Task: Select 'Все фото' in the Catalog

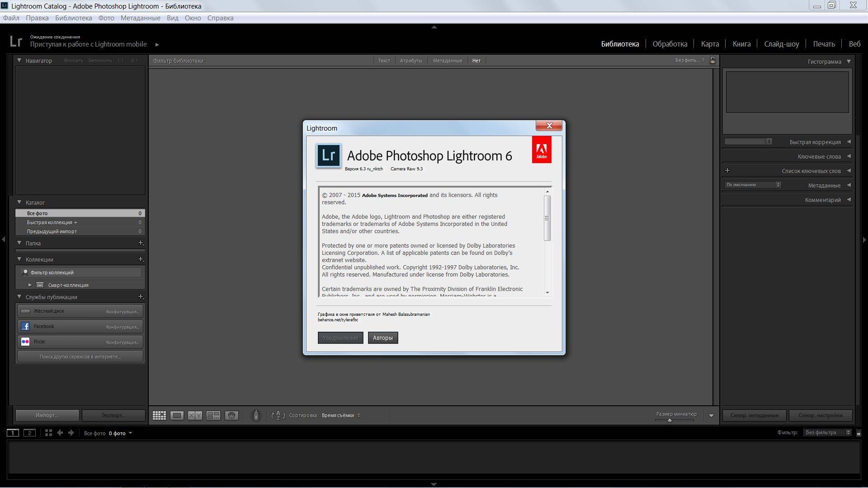Action: (x=80, y=213)
